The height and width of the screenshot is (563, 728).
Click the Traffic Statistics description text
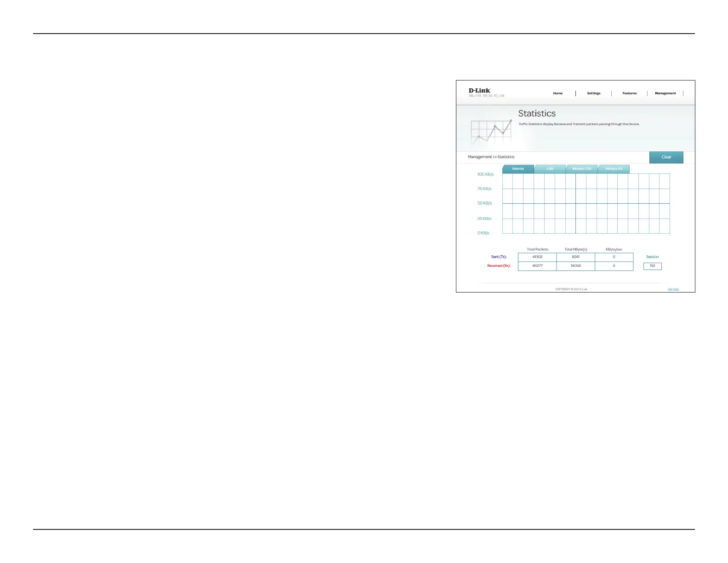click(x=579, y=124)
